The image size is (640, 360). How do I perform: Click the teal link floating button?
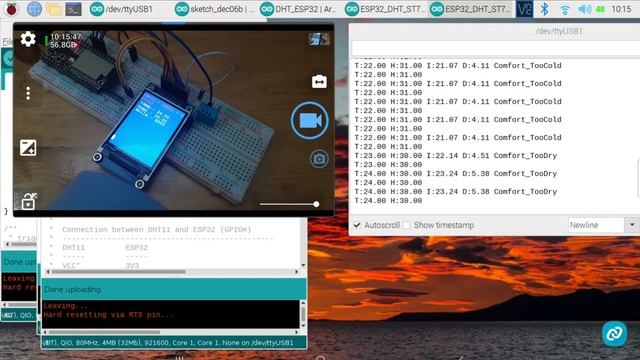(614, 333)
